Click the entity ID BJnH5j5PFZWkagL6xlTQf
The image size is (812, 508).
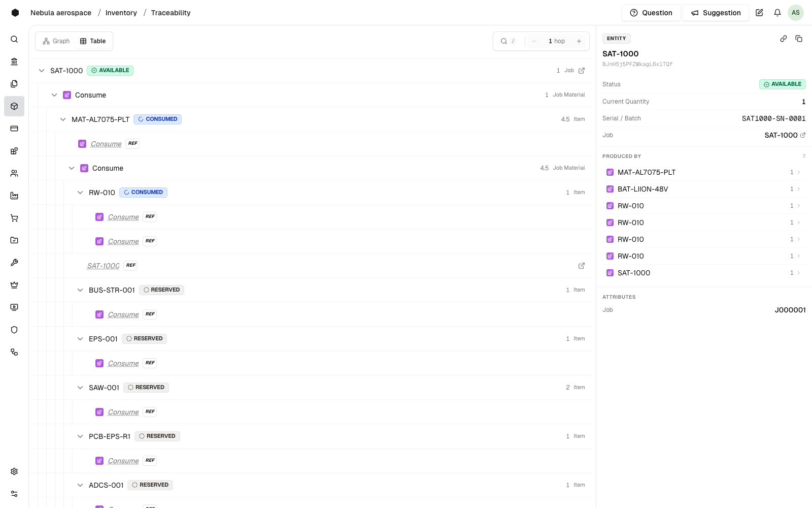click(637, 65)
